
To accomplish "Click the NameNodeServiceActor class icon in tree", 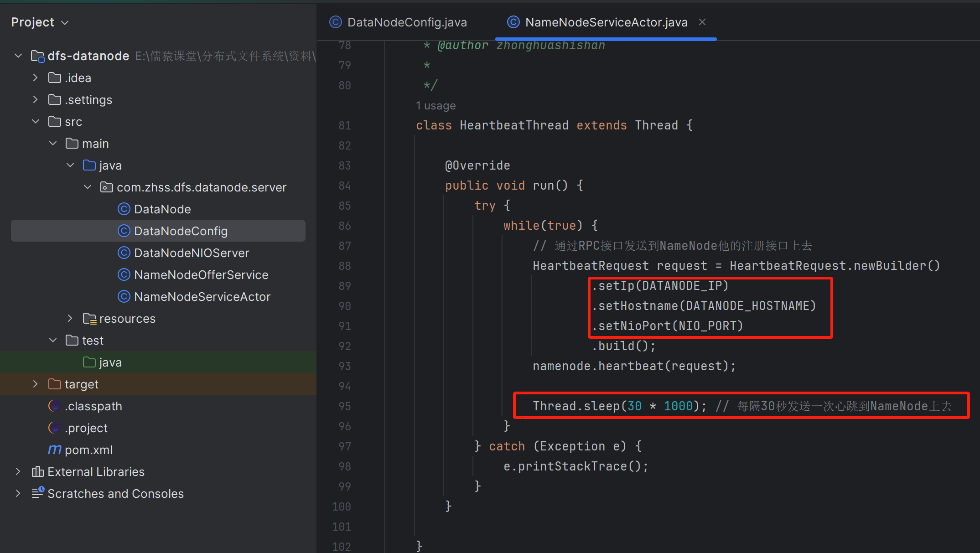I will coord(124,297).
